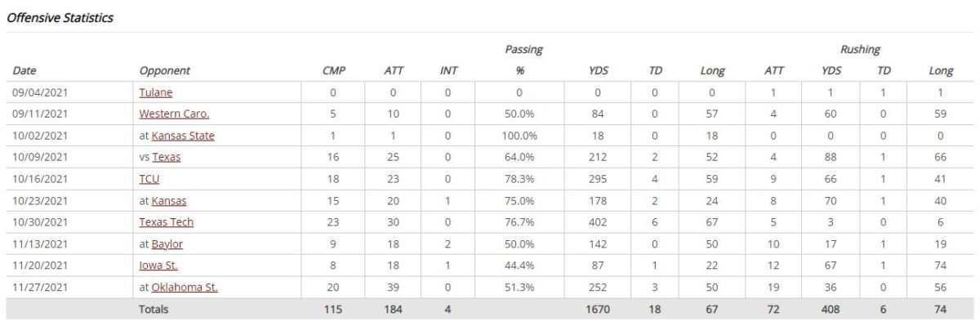
Task: Open the Texas opponent link
Action: [x=167, y=158]
